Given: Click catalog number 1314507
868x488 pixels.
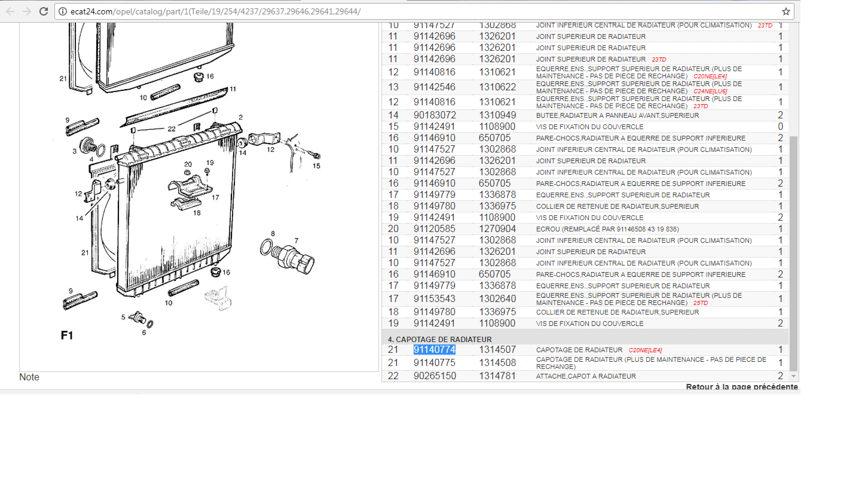Looking at the screenshot, I should [x=497, y=350].
